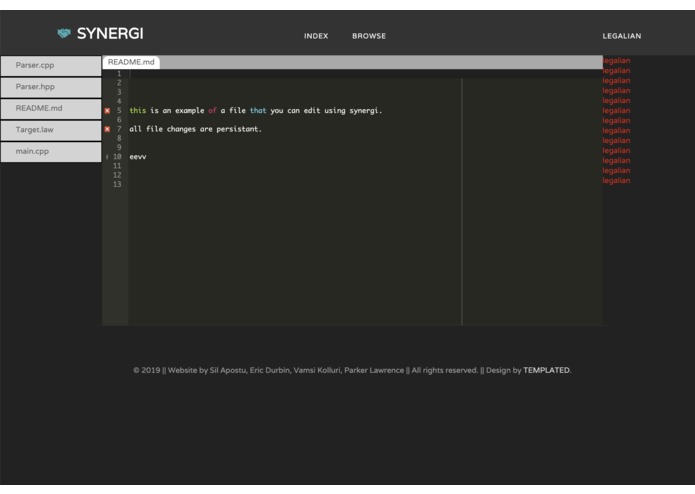This screenshot has width=695, height=494.
Task: Click the error marker on line 7
Action: 107,129
